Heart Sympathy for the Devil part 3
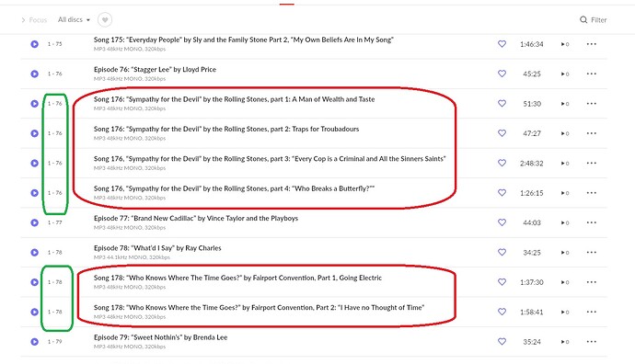The height and width of the screenshot is (364, 635). (x=502, y=163)
